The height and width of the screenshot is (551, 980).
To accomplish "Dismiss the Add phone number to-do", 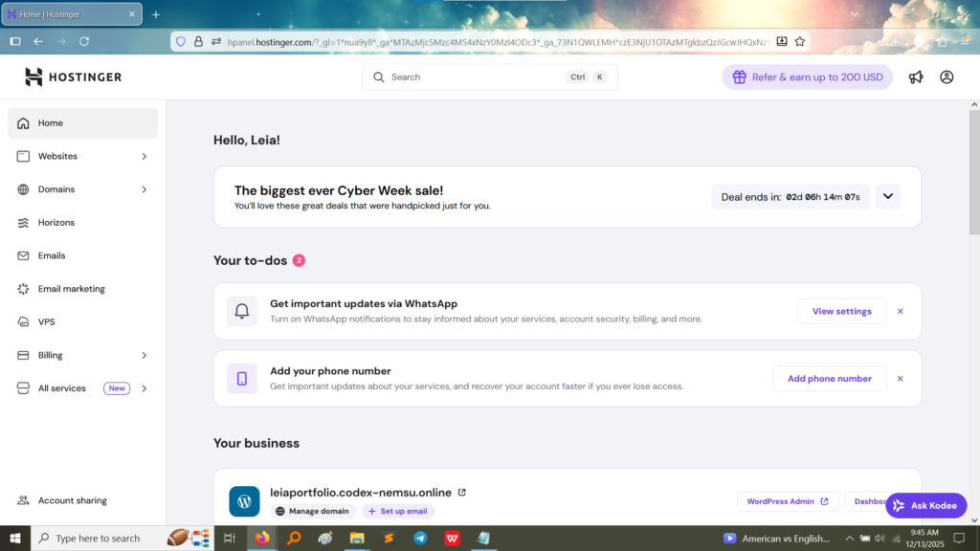I will 900,379.
